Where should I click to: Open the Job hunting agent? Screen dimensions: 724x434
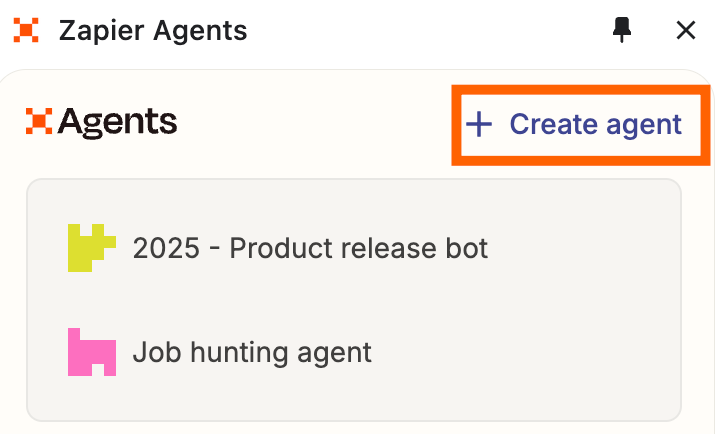(x=252, y=353)
